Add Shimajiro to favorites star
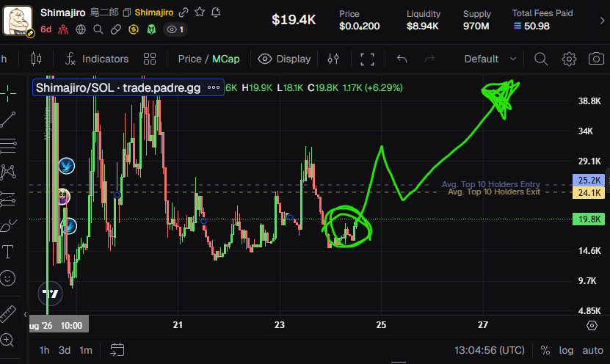 [200, 12]
